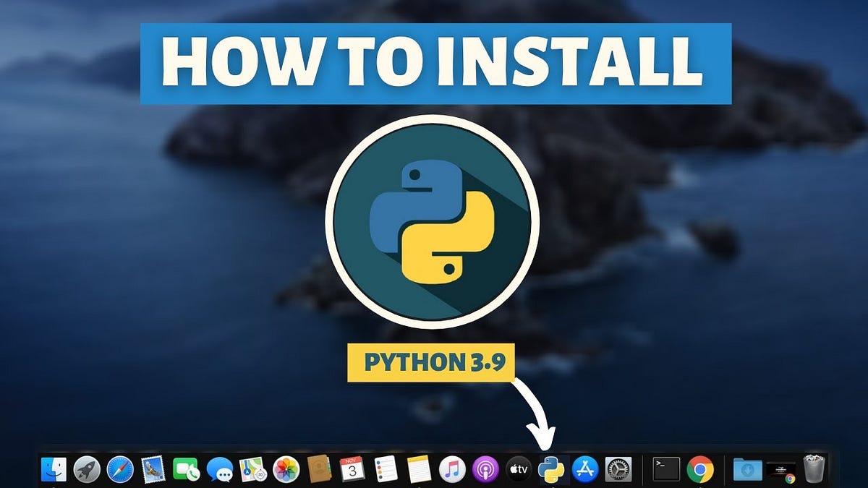
Task: Open the Apple TV app
Action: point(519,470)
